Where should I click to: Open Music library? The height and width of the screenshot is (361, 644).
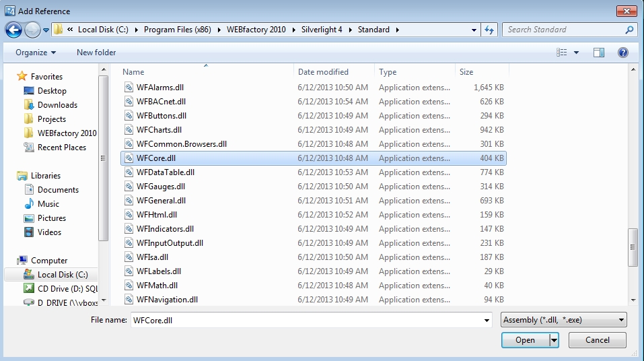click(x=48, y=204)
